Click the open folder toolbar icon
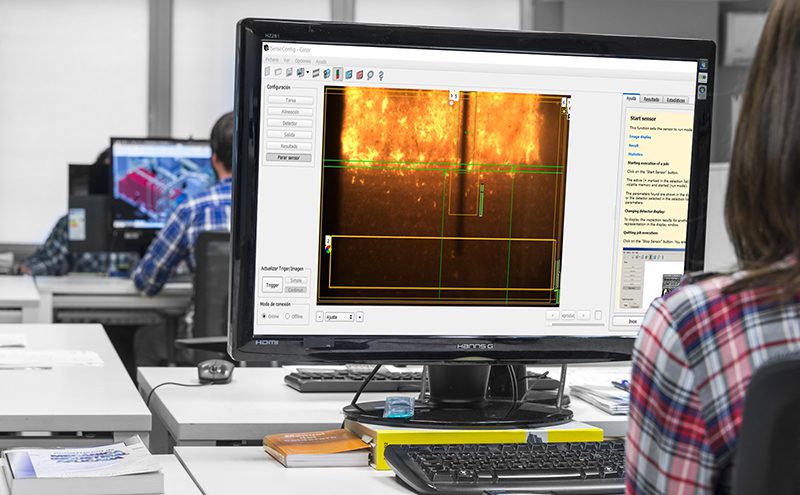This screenshot has width=800, height=495. pyautogui.click(x=278, y=71)
